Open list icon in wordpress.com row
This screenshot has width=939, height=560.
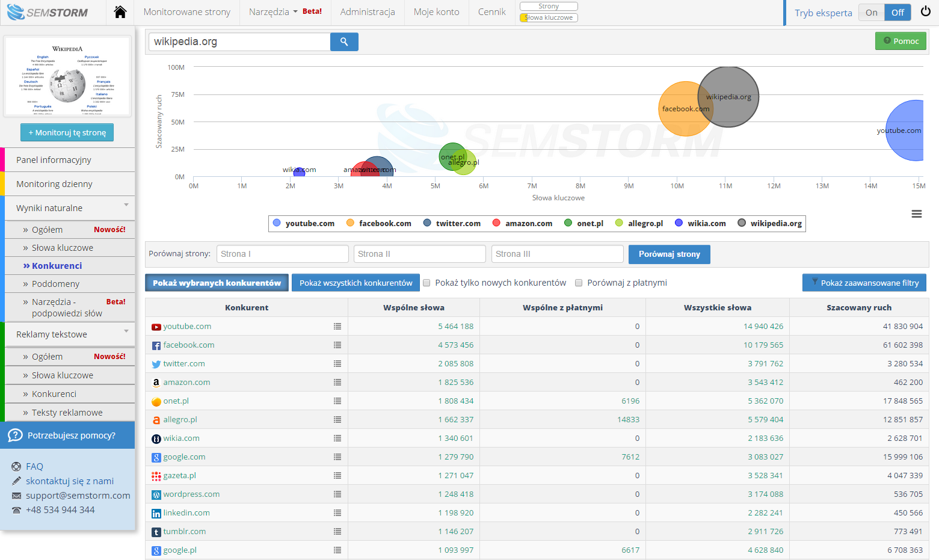click(337, 494)
